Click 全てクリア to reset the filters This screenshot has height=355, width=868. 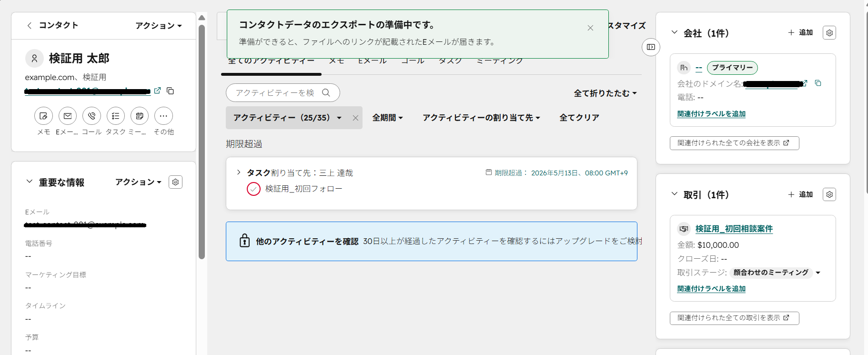[x=579, y=118]
